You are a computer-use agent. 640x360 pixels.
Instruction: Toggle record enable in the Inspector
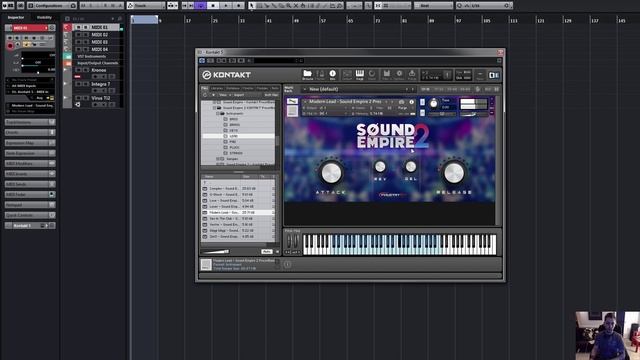(10, 46)
